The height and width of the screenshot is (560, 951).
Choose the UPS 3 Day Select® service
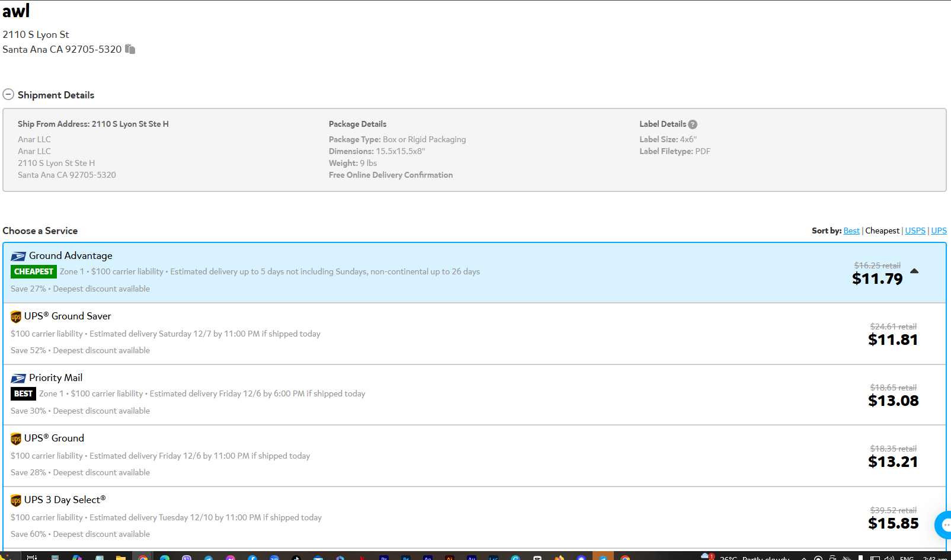pos(65,500)
